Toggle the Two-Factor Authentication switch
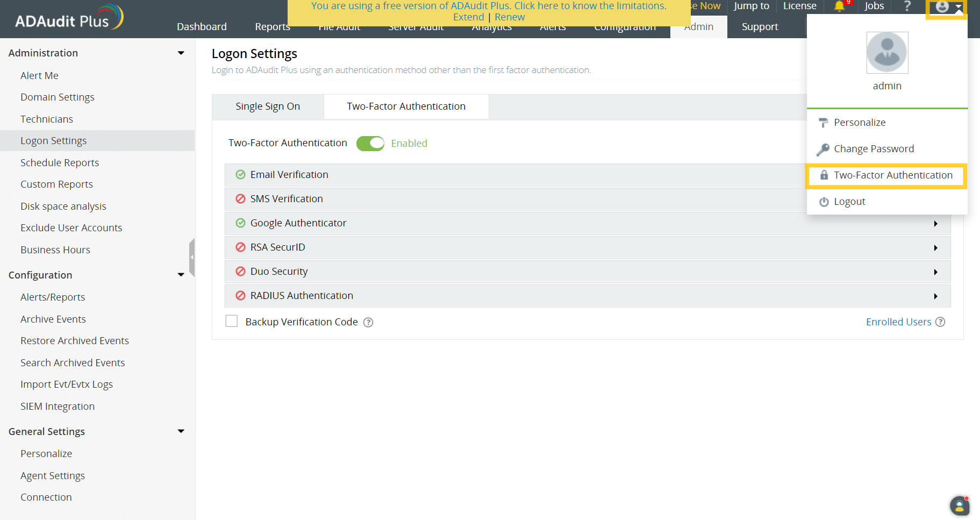 coord(370,144)
